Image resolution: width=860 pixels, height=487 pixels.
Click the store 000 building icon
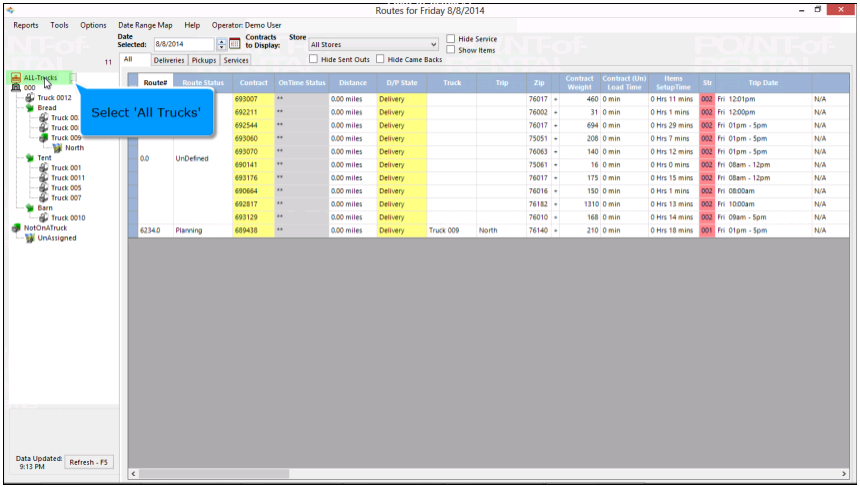16,88
